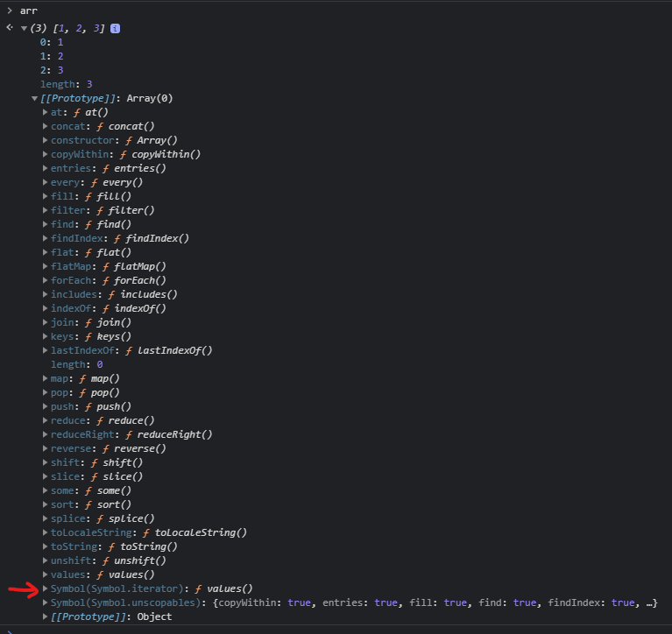The height and width of the screenshot is (634, 672).
Task: Click the [1, 2, 3] array preview text
Action: coord(79,28)
